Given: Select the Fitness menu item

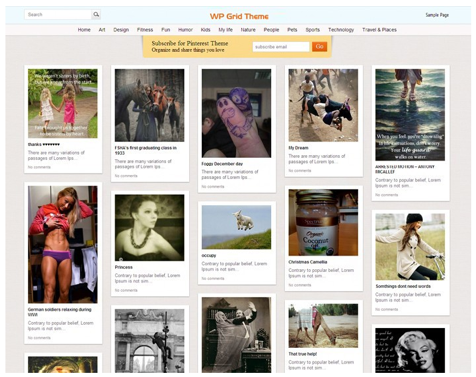Looking at the screenshot, I should click(145, 30).
